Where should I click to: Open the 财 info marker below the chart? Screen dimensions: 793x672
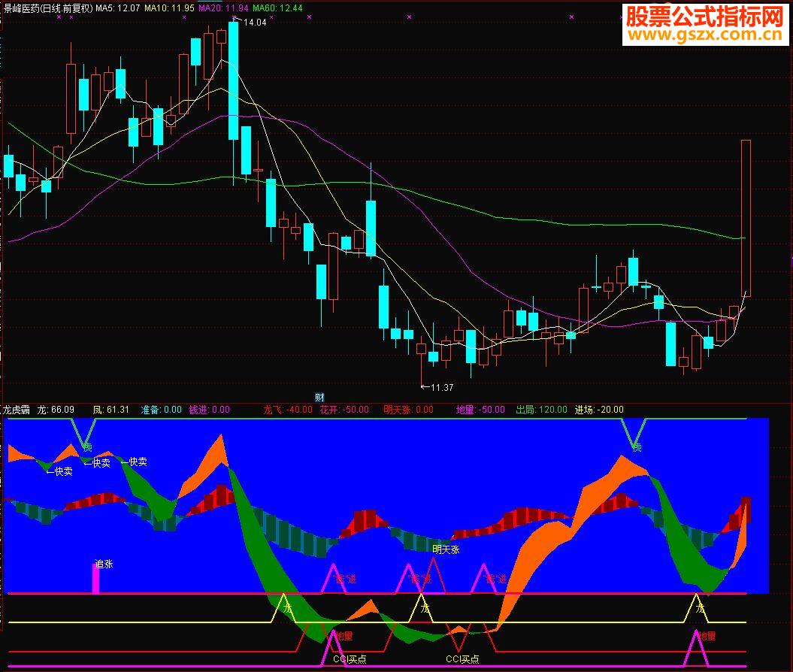319,398
